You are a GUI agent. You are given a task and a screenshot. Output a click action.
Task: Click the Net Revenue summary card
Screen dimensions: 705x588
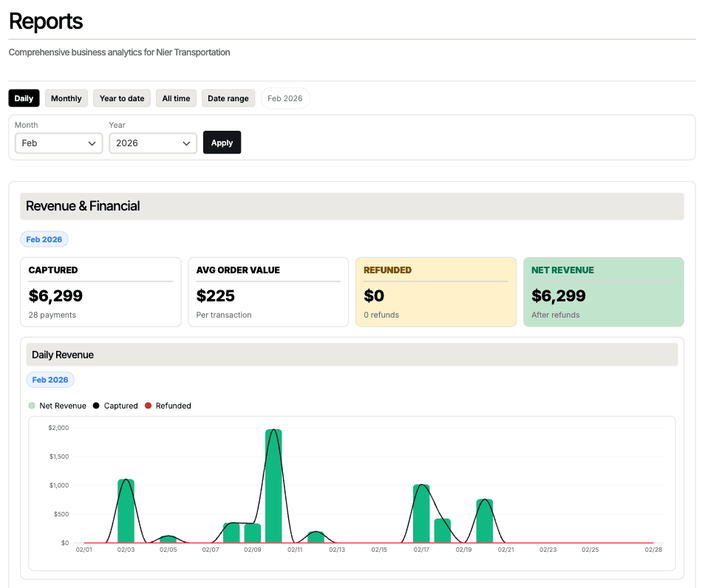(x=604, y=292)
